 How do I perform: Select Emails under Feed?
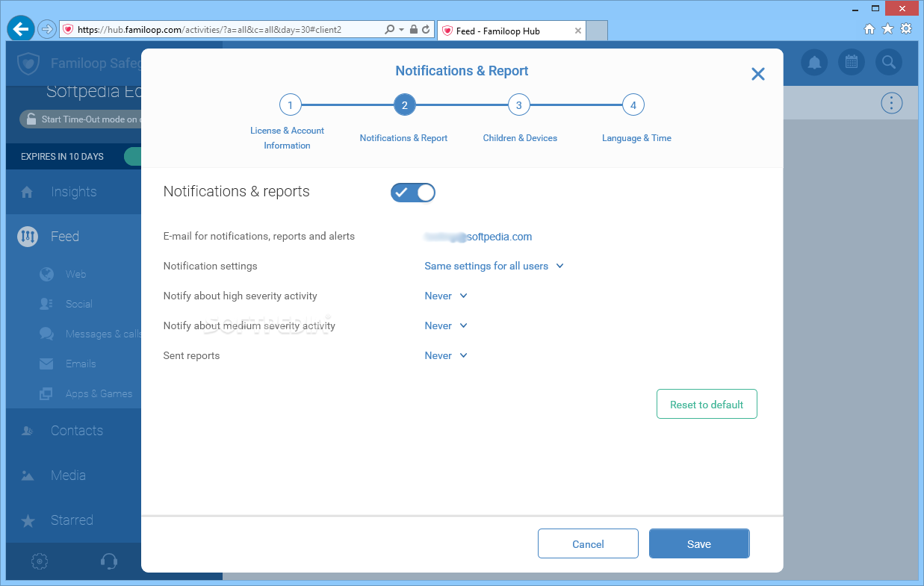[x=81, y=364]
